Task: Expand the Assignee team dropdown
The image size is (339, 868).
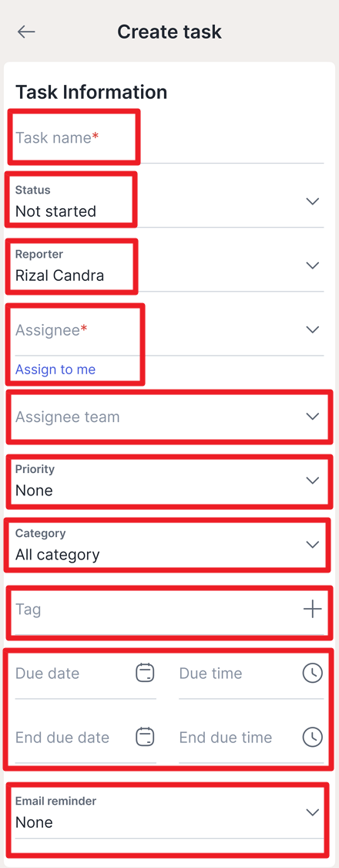Action: click(169, 417)
